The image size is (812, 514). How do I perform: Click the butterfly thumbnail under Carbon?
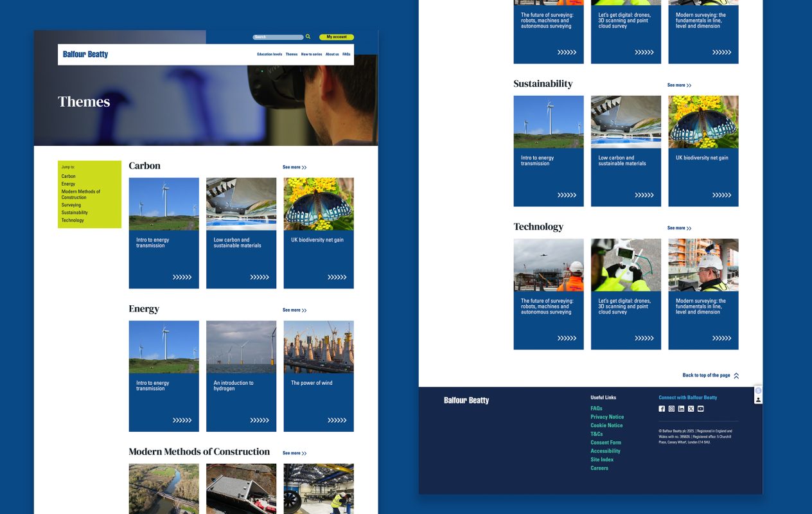click(319, 204)
